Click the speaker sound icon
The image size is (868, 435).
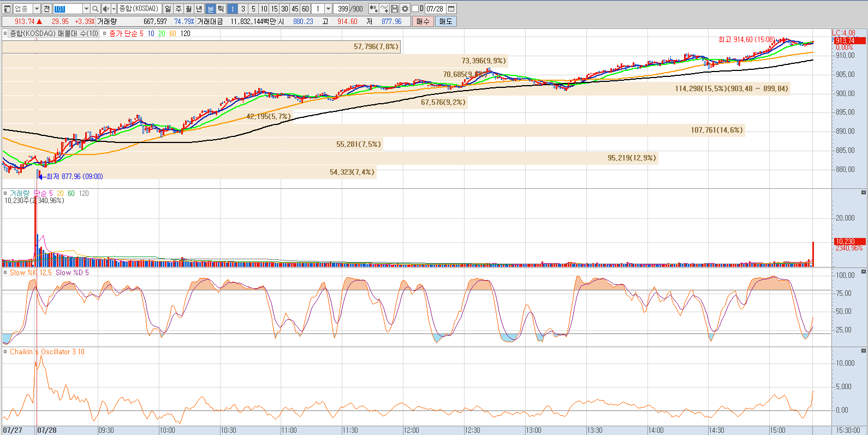(106, 9)
